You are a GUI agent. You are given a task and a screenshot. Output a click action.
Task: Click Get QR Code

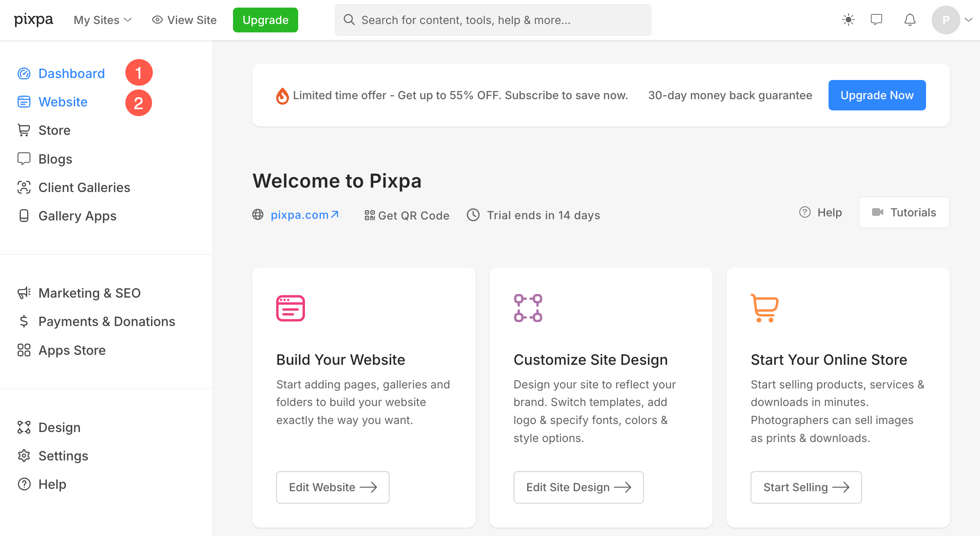(x=407, y=215)
